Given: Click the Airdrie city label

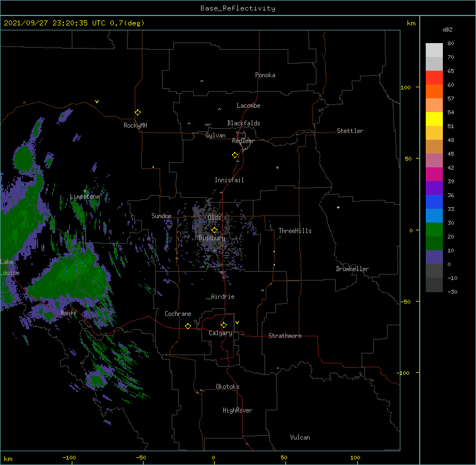Looking at the screenshot, I should point(223,297).
